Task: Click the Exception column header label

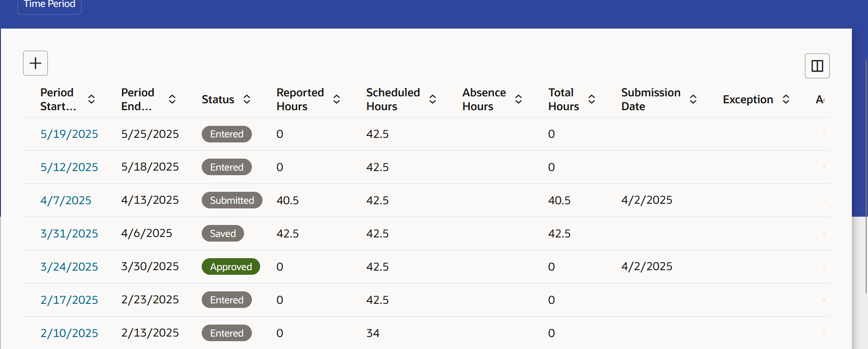Action: (x=748, y=100)
